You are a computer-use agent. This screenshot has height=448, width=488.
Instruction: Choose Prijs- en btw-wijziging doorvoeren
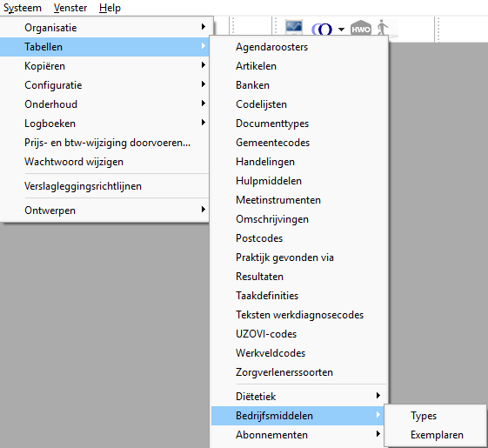pos(104,143)
